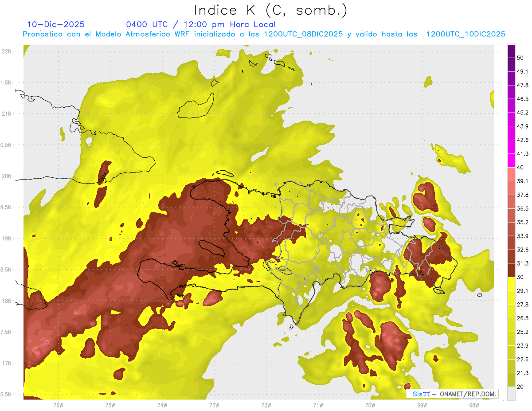Click legend value "47.8"
Screen dimensions: 532x411
pyautogui.click(x=523, y=85)
